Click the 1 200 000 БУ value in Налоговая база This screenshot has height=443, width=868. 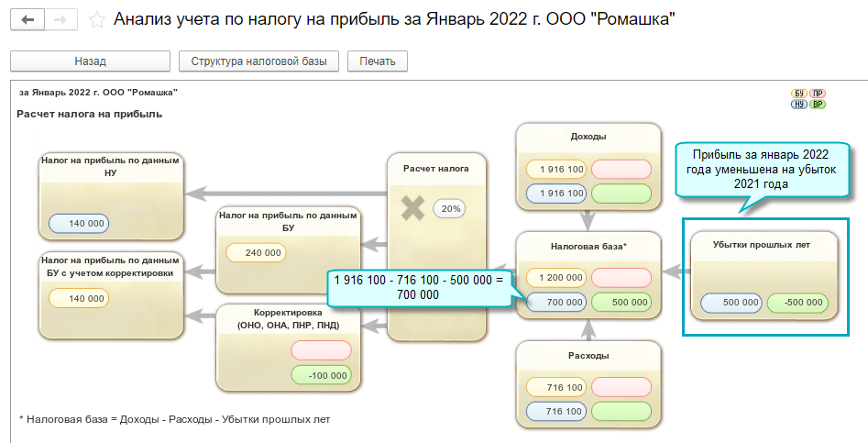(x=555, y=277)
